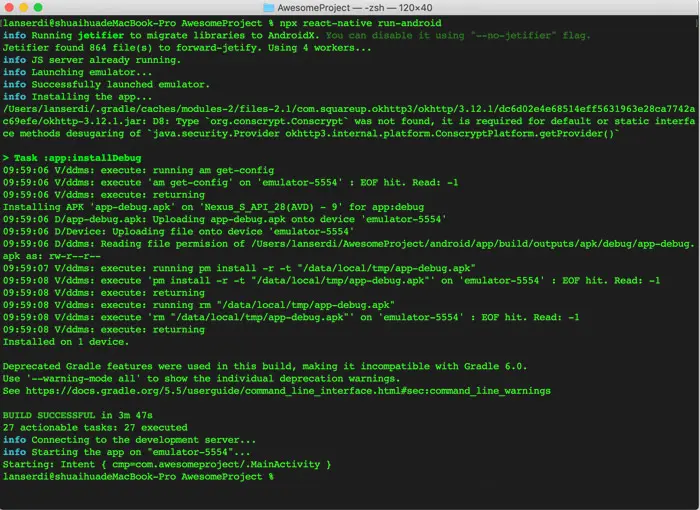The width and height of the screenshot is (700, 510).
Task: Click the window title 'AwesomeProject — -zsh — 120×40'
Action: [x=354, y=8]
